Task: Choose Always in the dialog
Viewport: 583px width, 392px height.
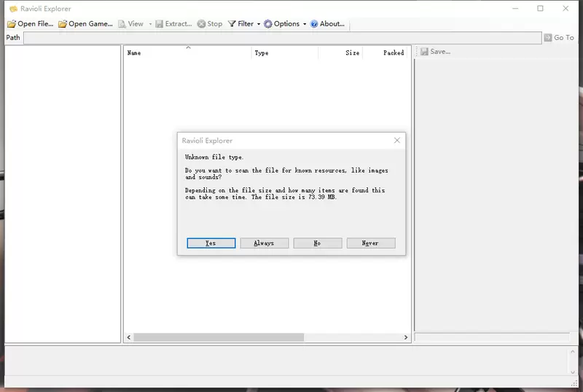Action: (264, 243)
